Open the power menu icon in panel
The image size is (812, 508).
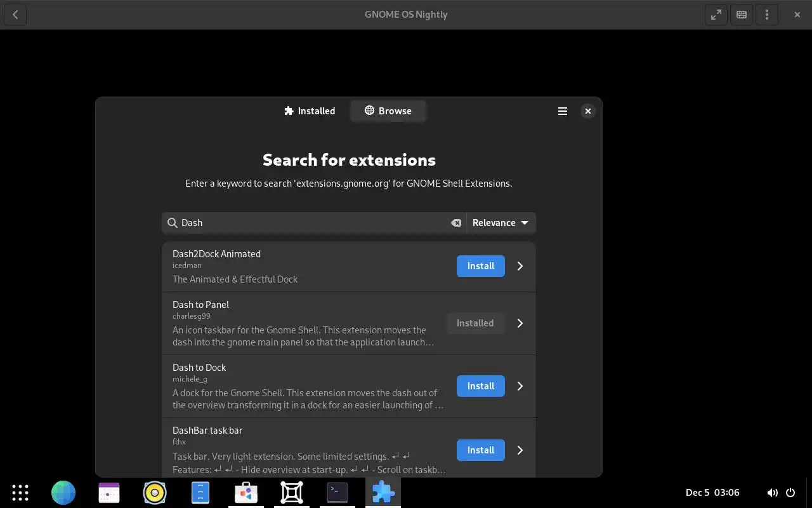click(x=790, y=493)
